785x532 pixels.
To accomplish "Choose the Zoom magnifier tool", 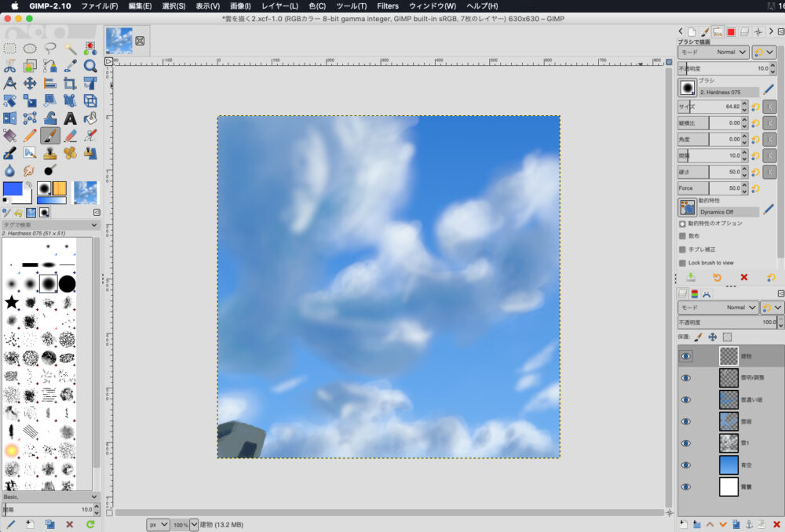I will (90, 66).
